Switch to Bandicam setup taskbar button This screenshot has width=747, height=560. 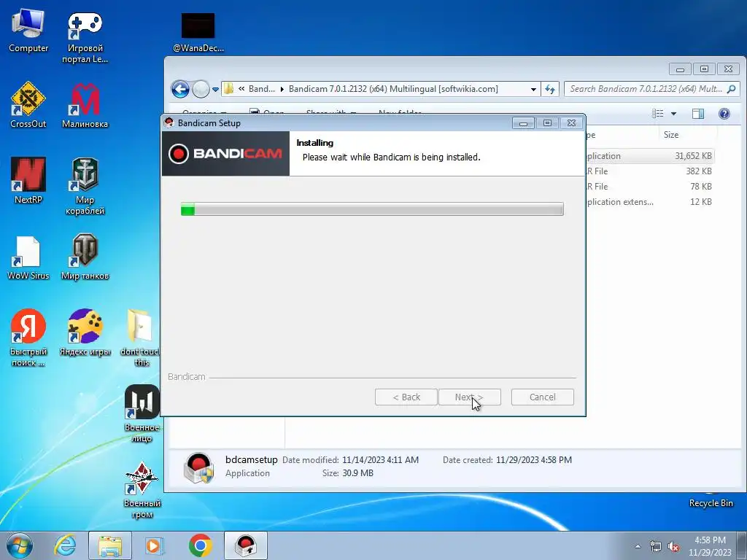tap(246, 545)
